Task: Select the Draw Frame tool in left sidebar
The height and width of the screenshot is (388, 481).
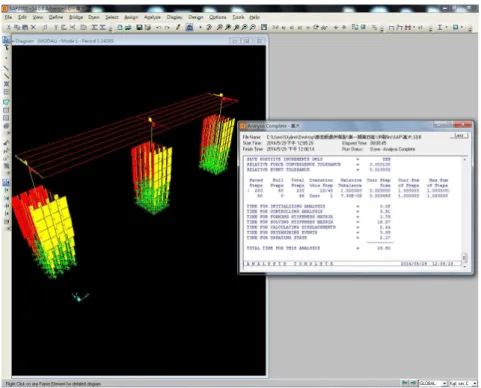Action: (x=6, y=68)
